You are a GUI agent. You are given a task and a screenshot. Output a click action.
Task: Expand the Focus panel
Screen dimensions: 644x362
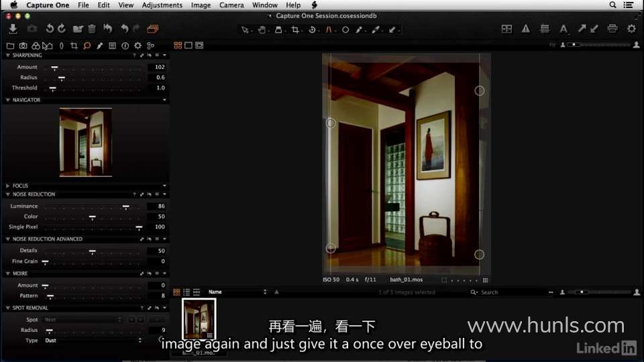[x=8, y=186]
